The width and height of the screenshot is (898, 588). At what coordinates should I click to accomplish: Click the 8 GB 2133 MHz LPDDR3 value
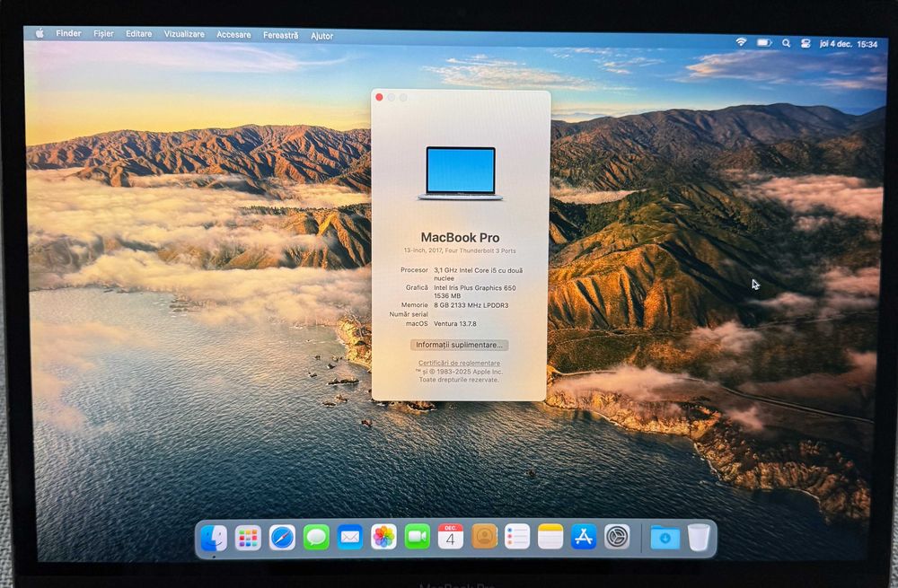tap(471, 305)
